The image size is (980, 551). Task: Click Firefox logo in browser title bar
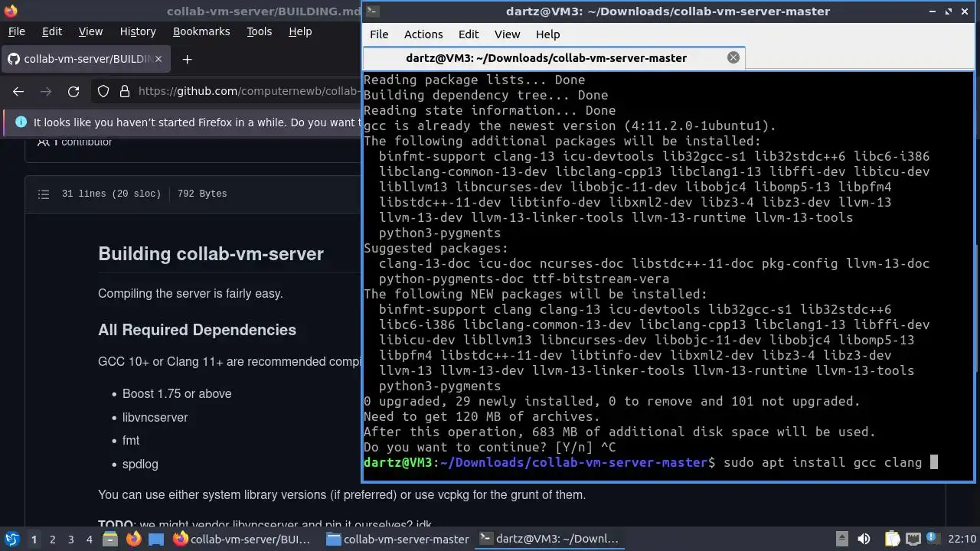pos(9,11)
